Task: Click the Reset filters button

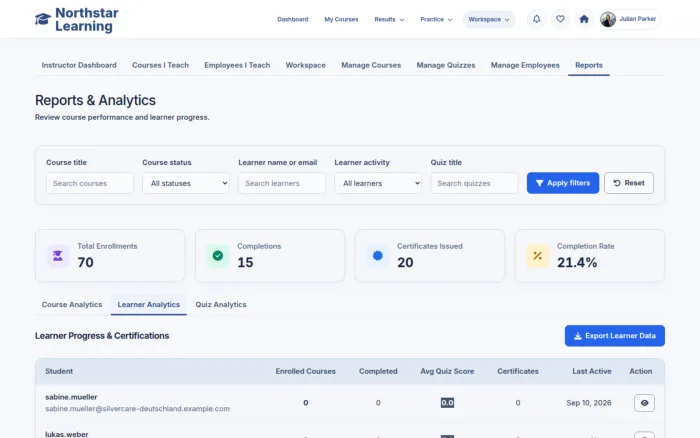Action: [629, 183]
